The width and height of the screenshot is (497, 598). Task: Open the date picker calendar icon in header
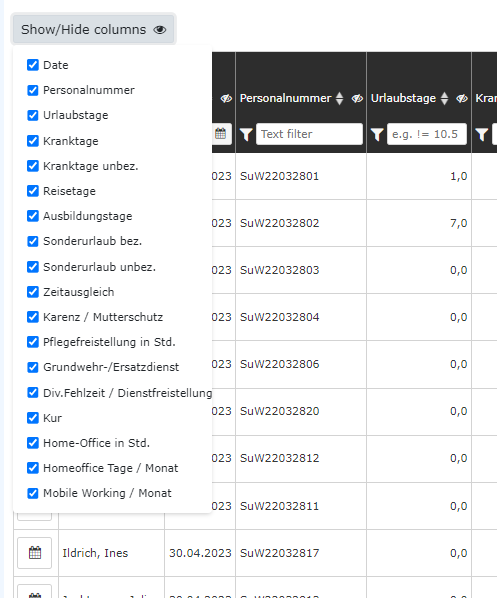pyautogui.click(x=220, y=134)
